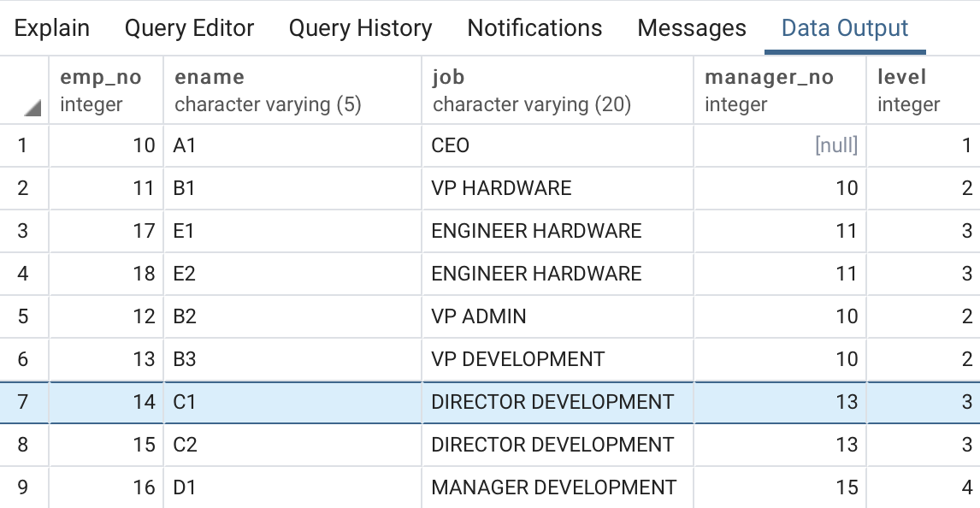Image resolution: width=980 pixels, height=508 pixels.
Task: Go to the Messages tab
Action: click(691, 28)
